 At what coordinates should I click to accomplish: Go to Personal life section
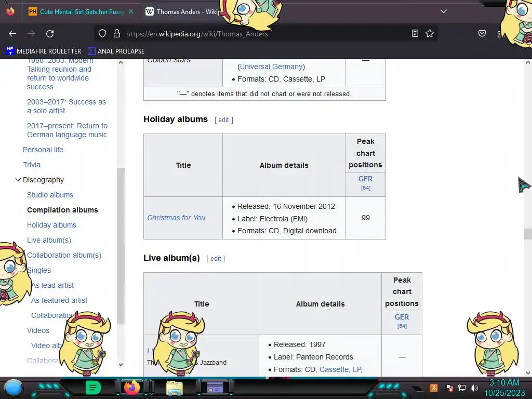[43, 150]
